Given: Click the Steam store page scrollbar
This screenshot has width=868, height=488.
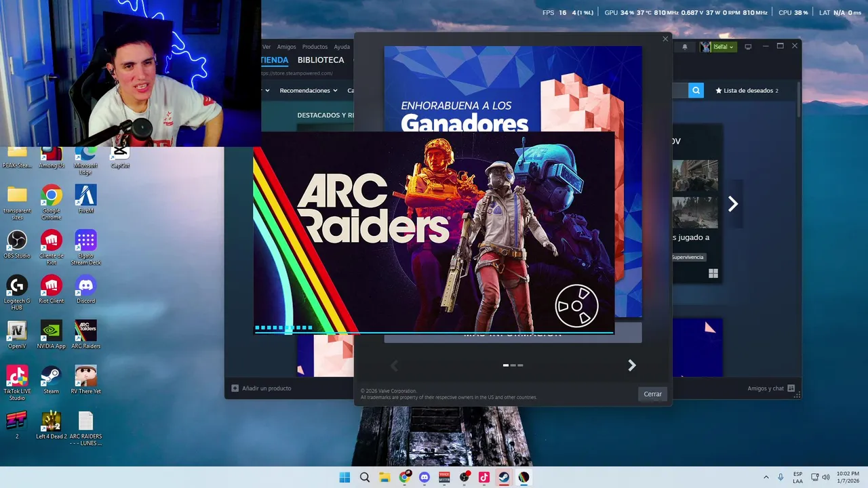Looking at the screenshot, I should pos(799,100).
